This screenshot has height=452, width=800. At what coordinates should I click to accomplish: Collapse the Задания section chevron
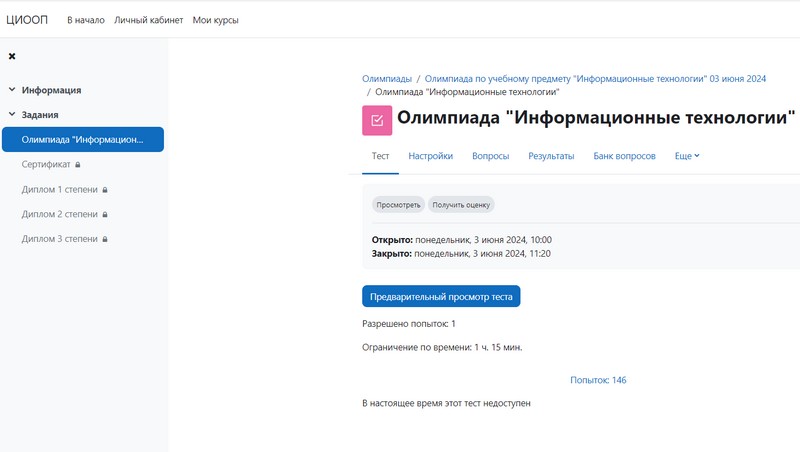click(x=12, y=115)
